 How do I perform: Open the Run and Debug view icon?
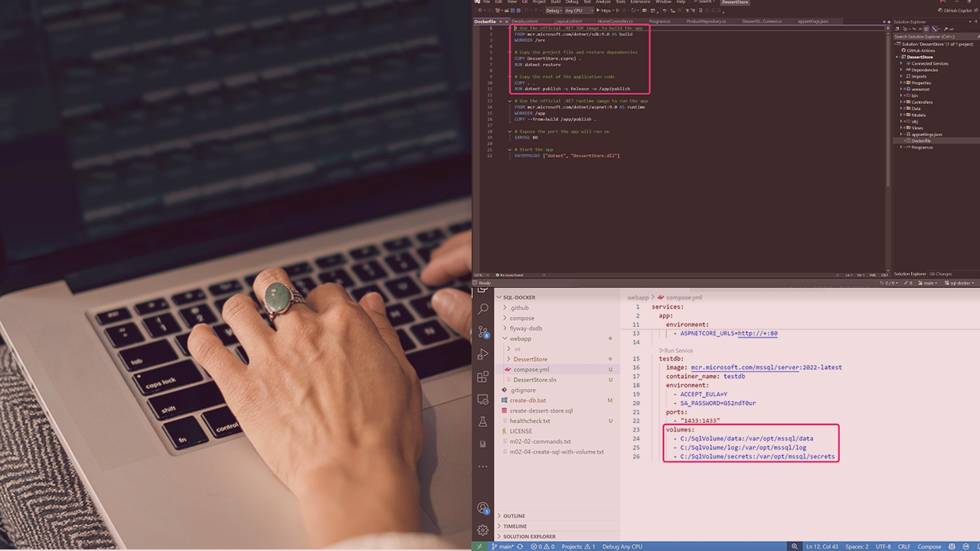click(x=482, y=354)
